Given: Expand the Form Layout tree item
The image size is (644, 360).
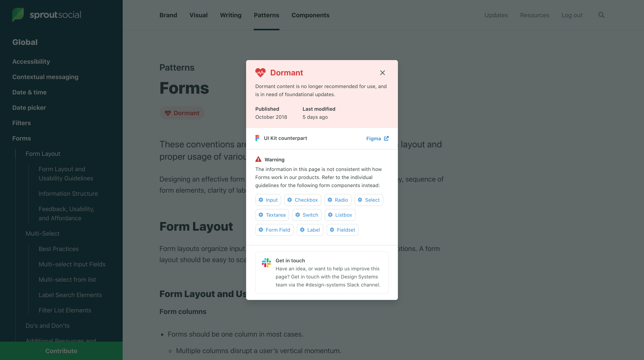Looking at the screenshot, I should [x=43, y=154].
